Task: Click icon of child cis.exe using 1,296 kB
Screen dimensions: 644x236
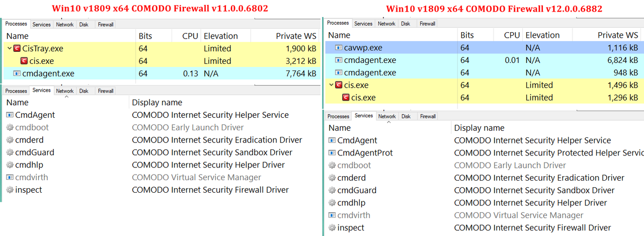Action: [346, 98]
